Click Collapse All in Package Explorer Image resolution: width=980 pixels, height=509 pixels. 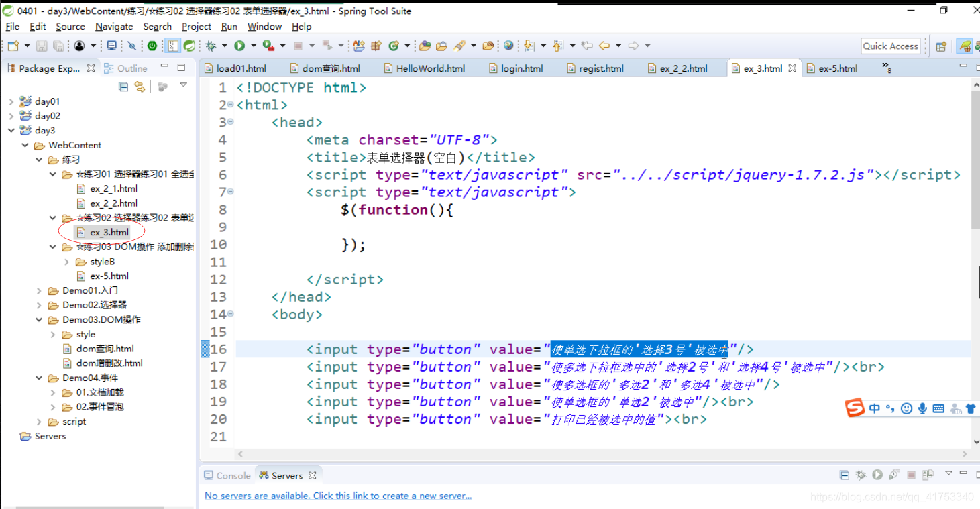tap(123, 87)
